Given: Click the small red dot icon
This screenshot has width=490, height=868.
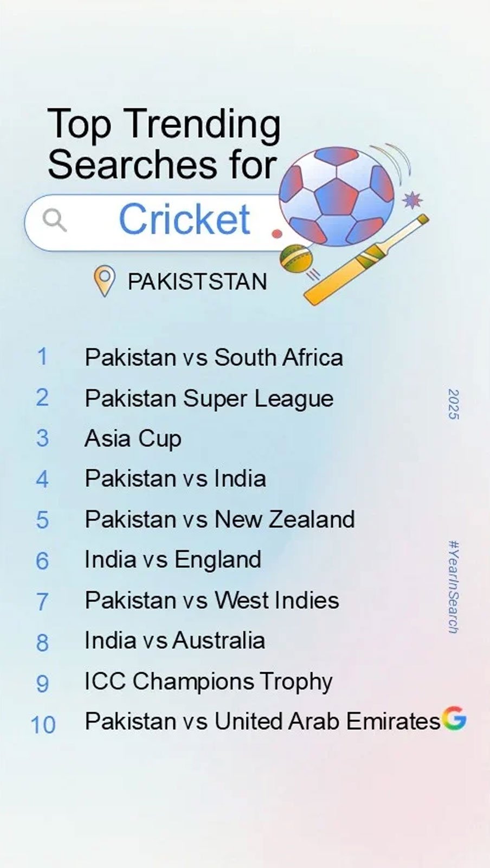Looking at the screenshot, I should [x=277, y=234].
